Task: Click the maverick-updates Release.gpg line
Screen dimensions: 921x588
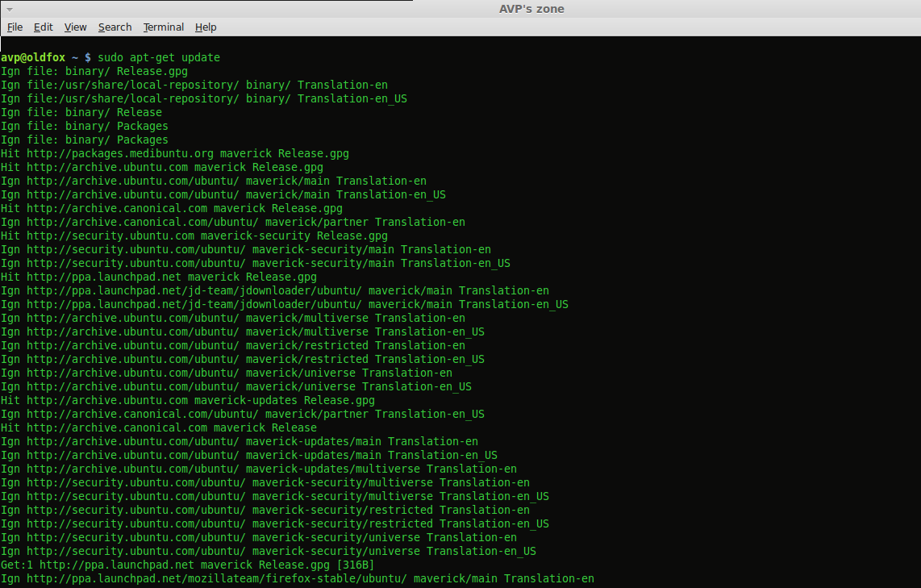Action: point(187,400)
